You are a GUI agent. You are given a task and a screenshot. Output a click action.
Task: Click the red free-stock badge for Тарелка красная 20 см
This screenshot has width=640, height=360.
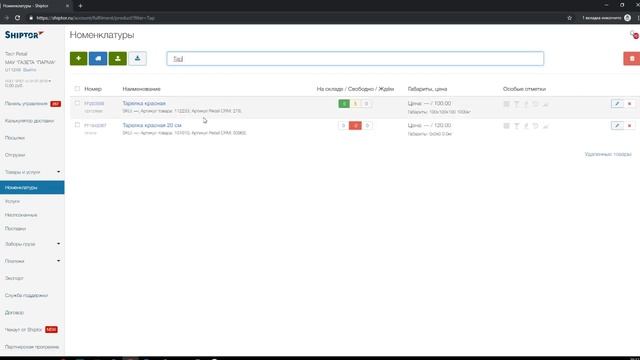point(355,125)
